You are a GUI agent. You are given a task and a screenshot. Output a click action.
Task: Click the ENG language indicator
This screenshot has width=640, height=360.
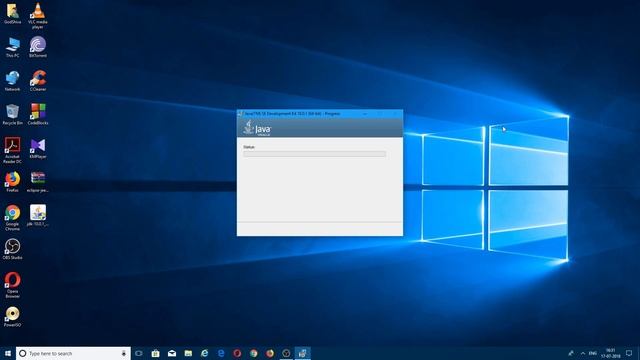[x=593, y=353]
